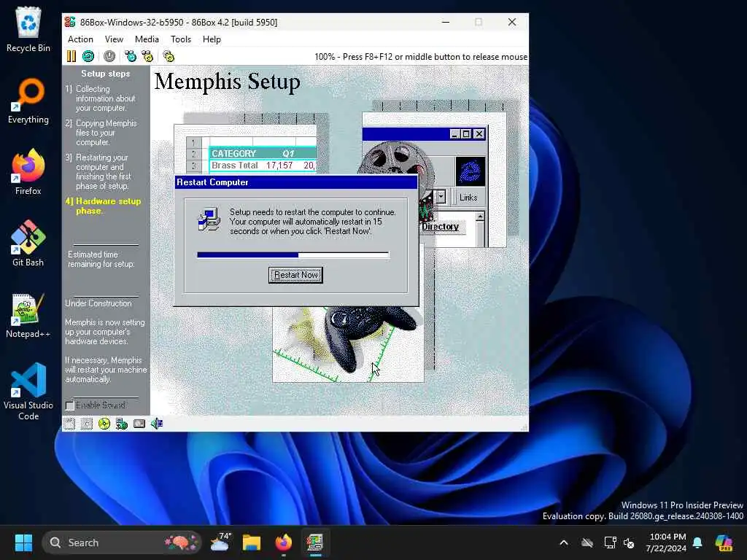Click the network status icon
The height and width of the screenshot is (560, 747).
point(122,424)
